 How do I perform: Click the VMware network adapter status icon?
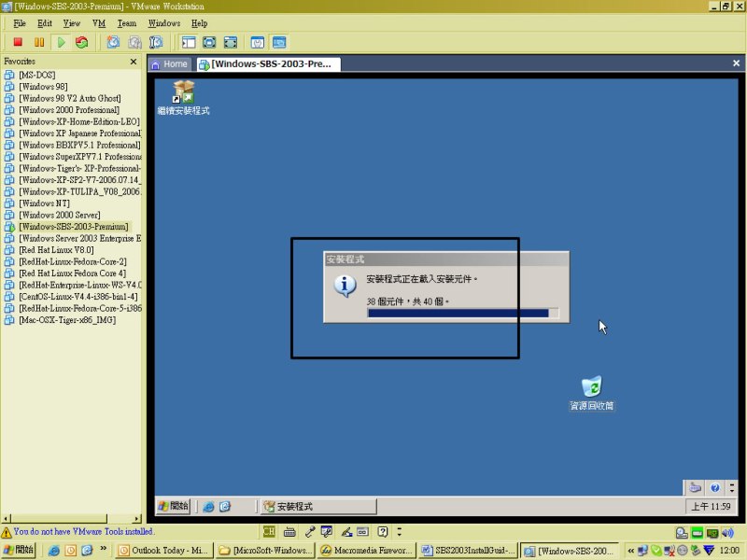click(712, 532)
